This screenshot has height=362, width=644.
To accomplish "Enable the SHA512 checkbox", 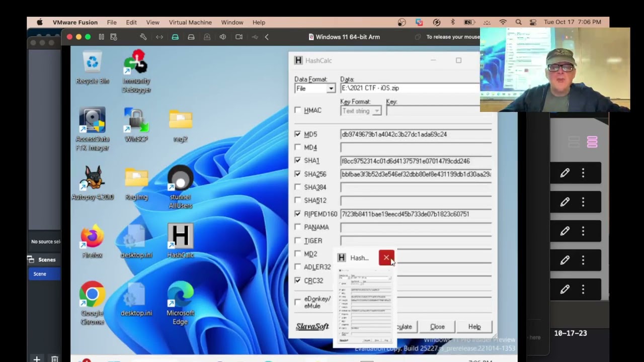I will pos(298,200).
